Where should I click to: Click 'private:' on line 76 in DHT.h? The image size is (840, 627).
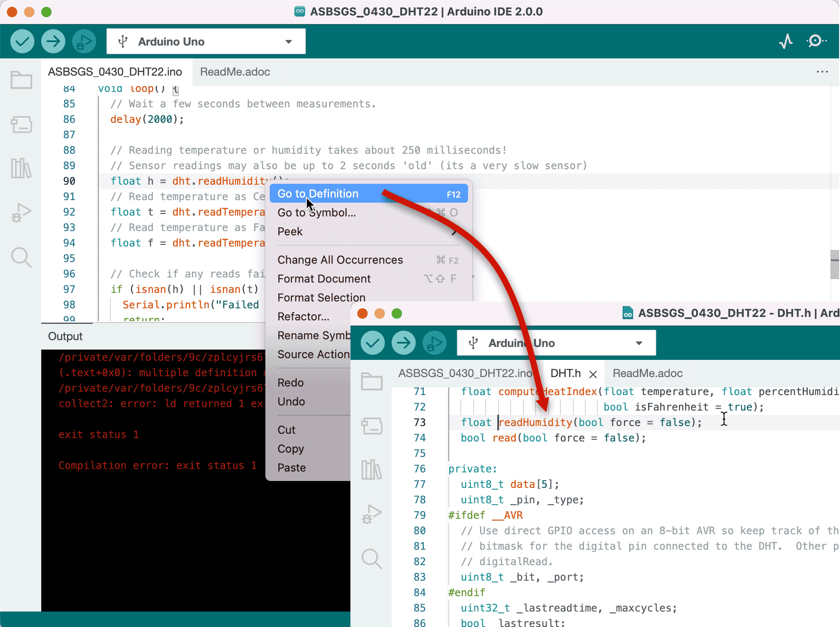pyautogui.click(x=472, y=469)
